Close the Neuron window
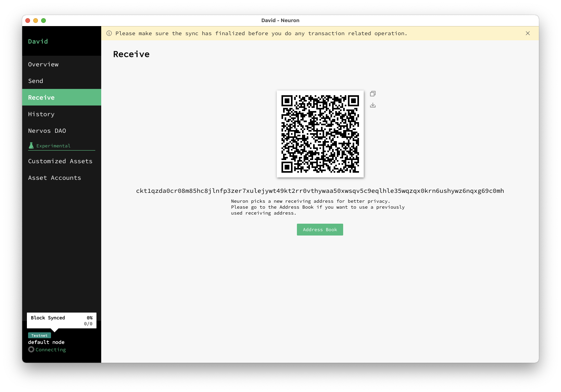The height and width of the screenshot is (392, 561). [x=28, y=21]
